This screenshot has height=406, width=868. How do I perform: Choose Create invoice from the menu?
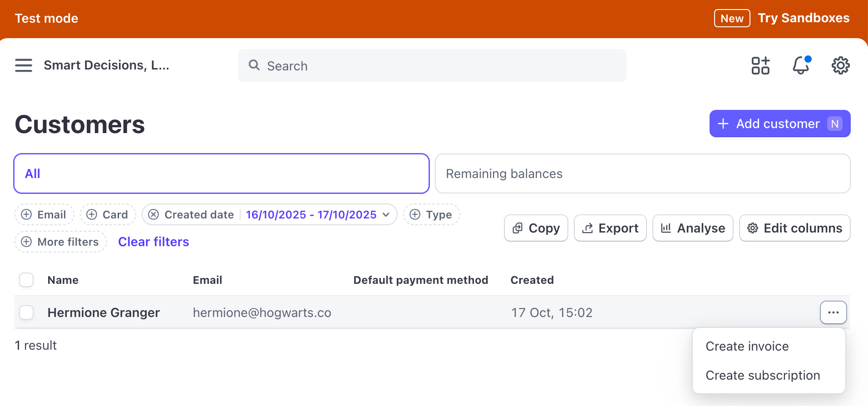click(747, 346)
